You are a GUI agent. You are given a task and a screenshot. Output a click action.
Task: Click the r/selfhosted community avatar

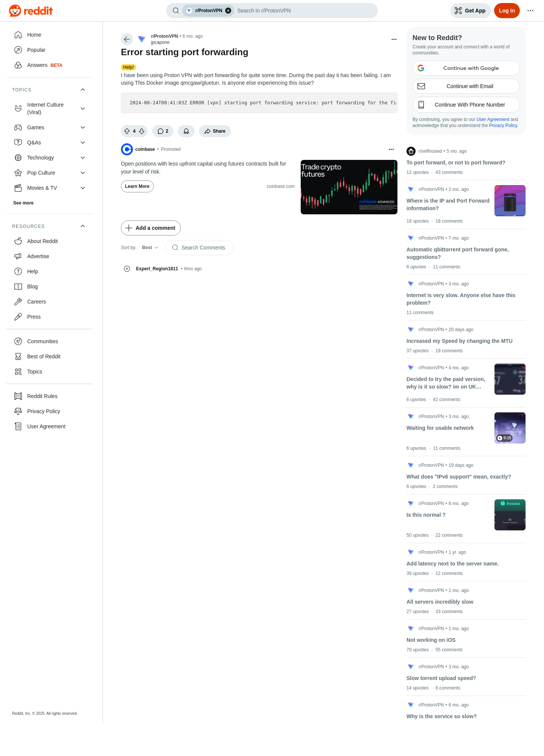coord(411,151)
